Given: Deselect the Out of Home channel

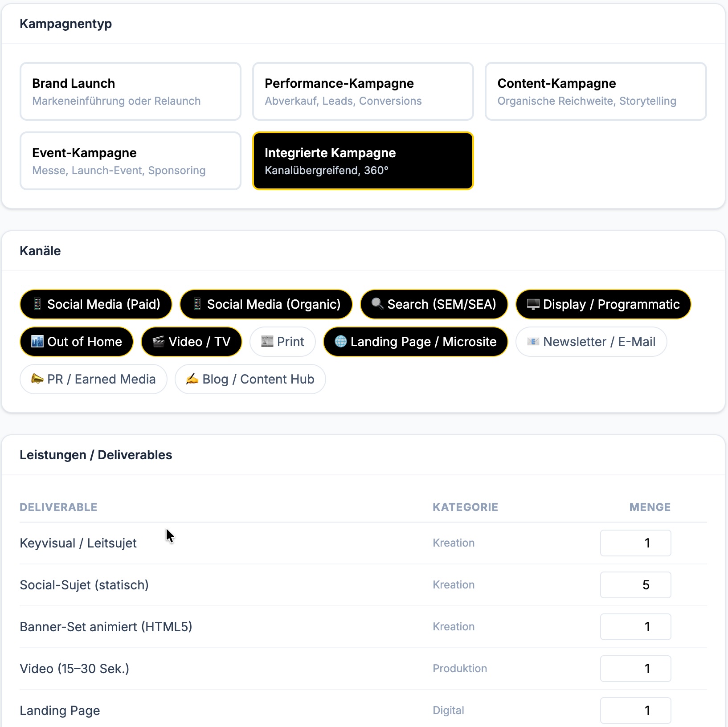Looking at the screenshot, I should click(76, 342).
